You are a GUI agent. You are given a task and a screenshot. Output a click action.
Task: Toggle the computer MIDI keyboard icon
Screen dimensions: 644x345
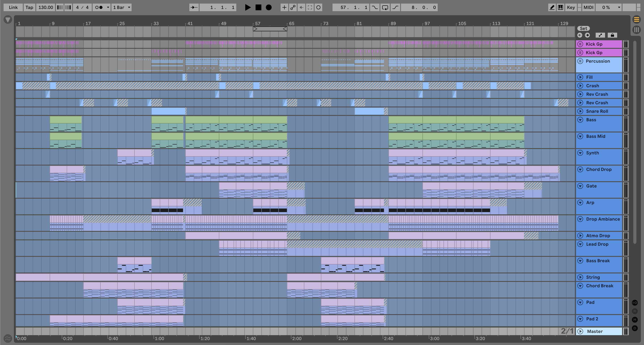[x=561, y=8]
